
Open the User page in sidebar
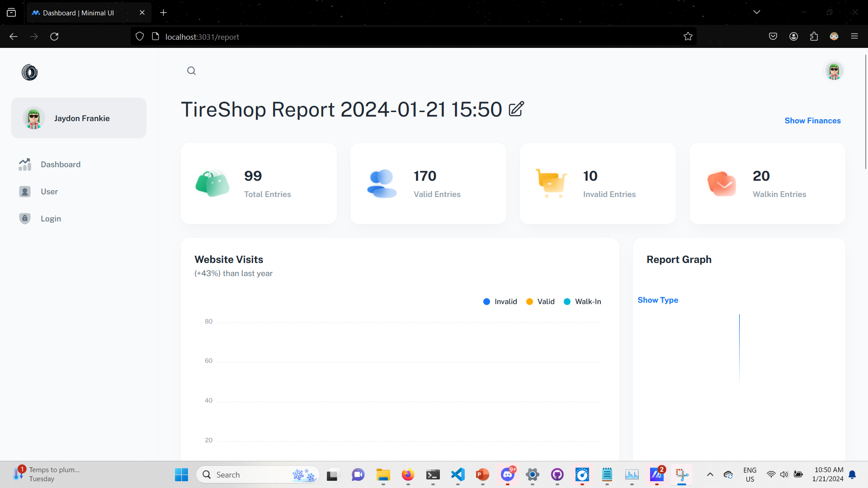49,192
